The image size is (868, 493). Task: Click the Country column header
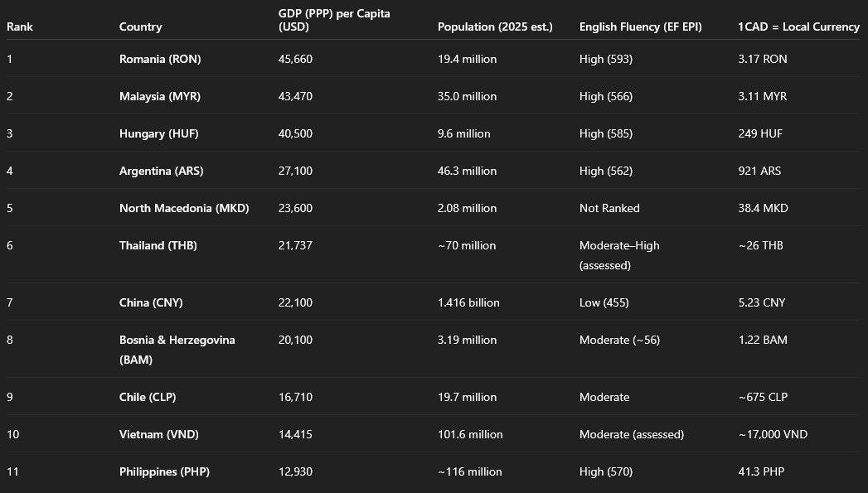coord(141,27)
